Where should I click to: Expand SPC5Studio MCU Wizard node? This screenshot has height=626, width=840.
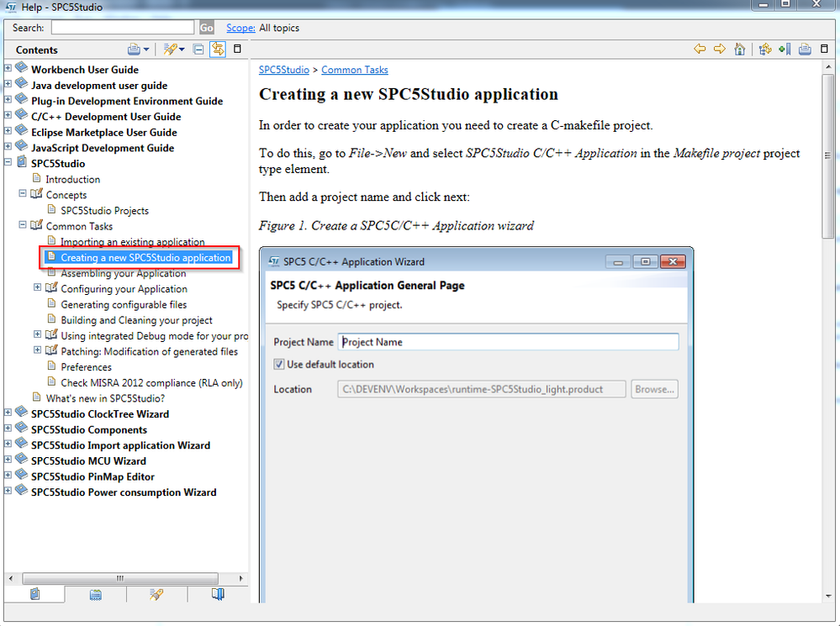tap(8, 459)
